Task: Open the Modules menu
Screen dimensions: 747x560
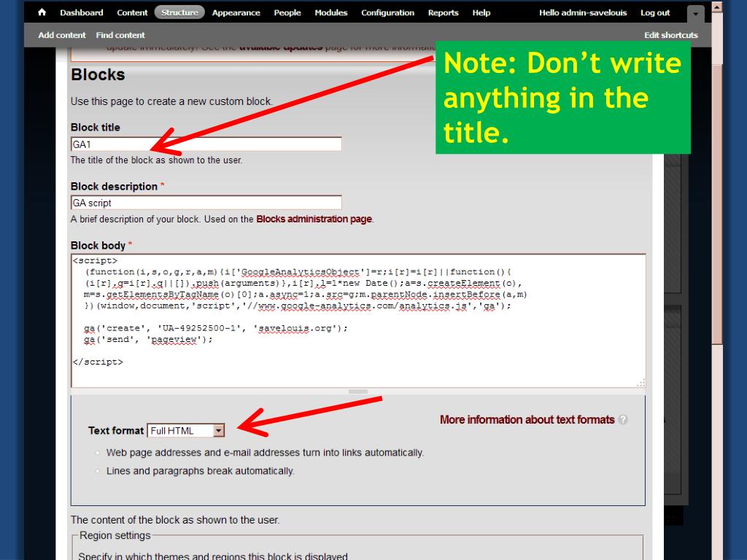Action: [x=331, y=13]
